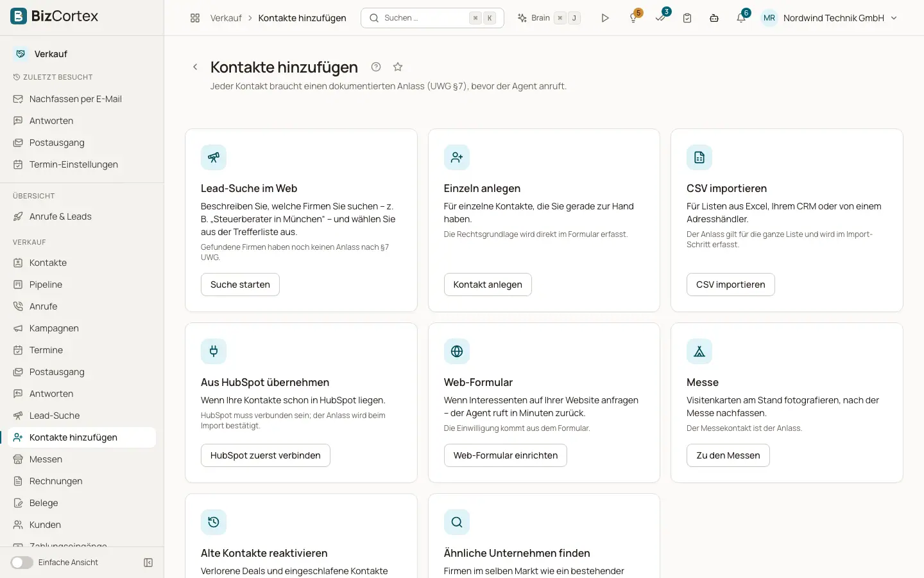Screen dimensions: 924x578
Task: Click the Suche starten button
Action: pyautogui.click(x=240, y=285)
